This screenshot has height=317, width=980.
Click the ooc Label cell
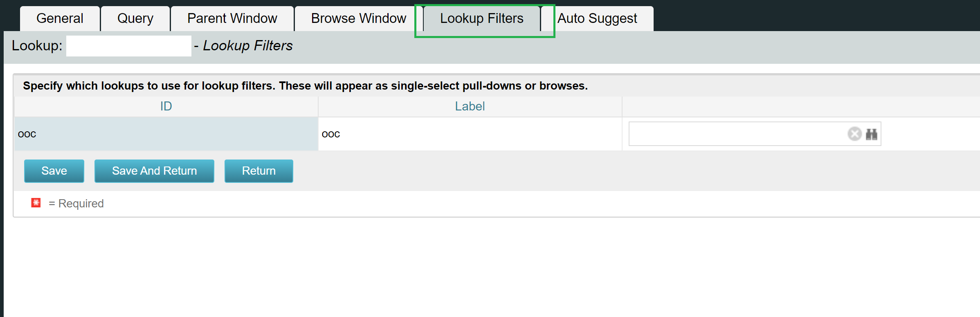(470, 134)
